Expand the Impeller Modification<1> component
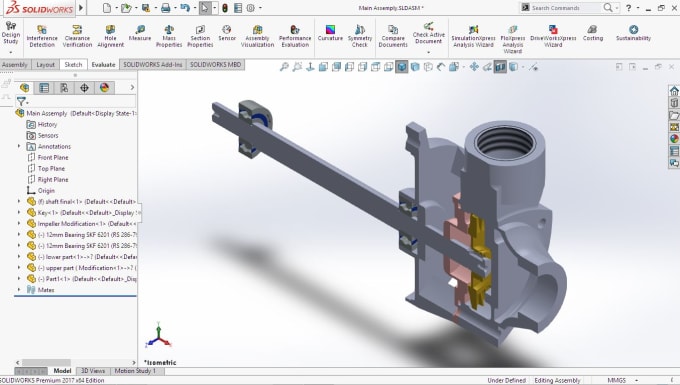 point(19,224)
